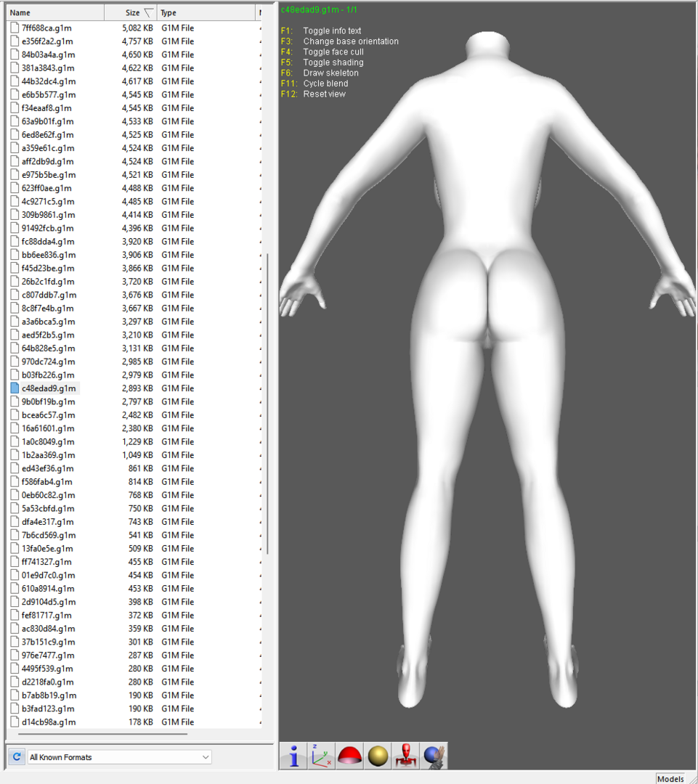Select file e356f2a2.g1m
This screenshot has height=784, width=698.
47,41
